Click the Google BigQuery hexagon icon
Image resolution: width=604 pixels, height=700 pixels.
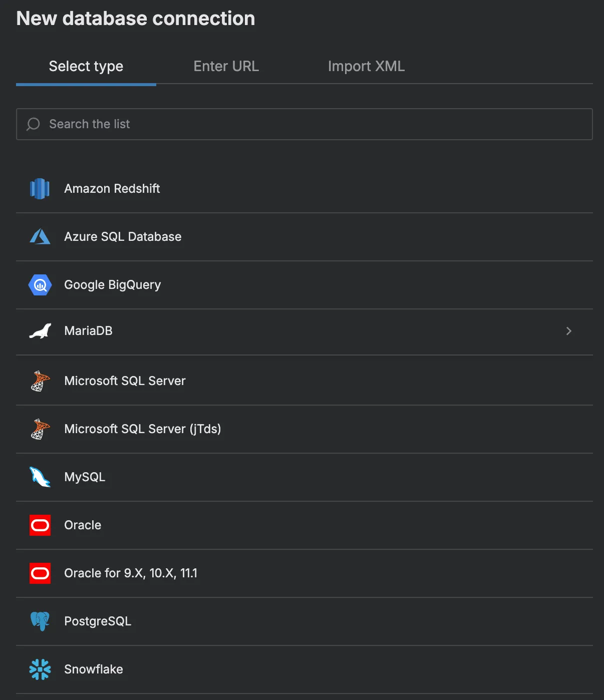click(40, 285)
